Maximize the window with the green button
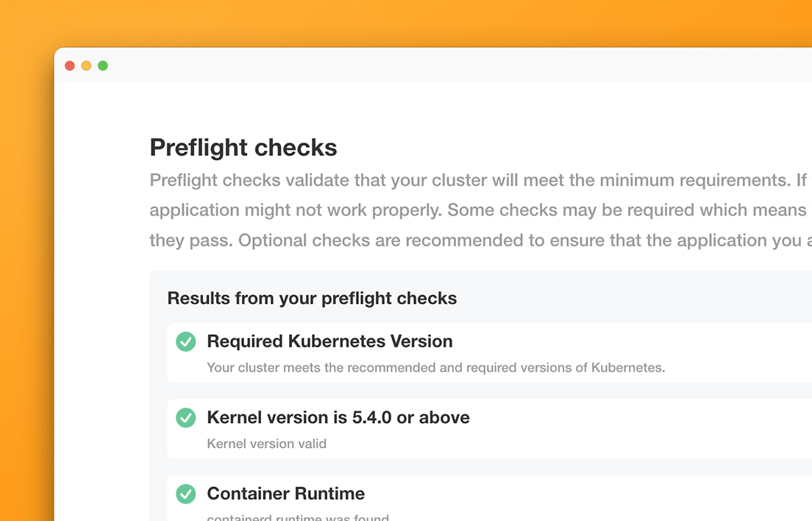 pyautogui.click(x=103, y=65)
